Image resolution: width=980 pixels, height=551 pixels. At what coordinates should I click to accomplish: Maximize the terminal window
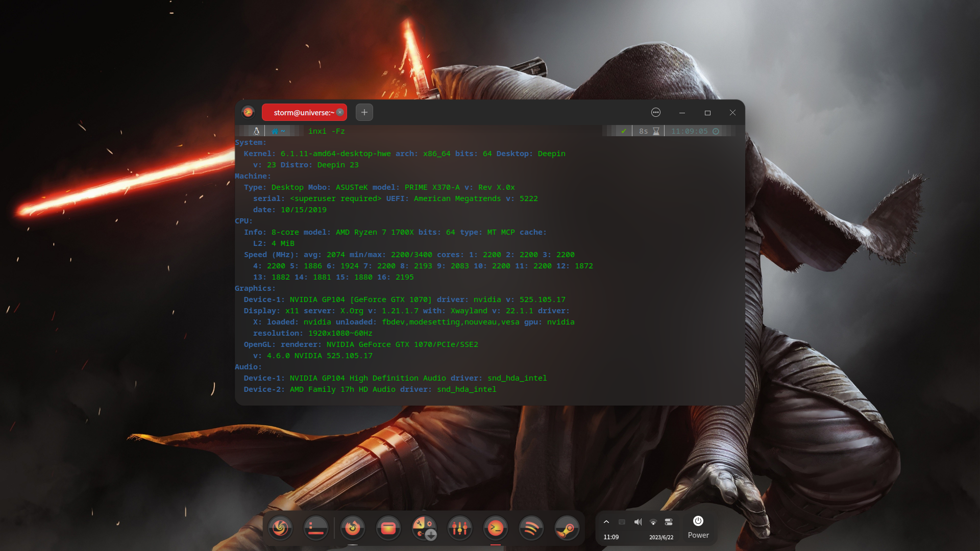pos(707,112)
